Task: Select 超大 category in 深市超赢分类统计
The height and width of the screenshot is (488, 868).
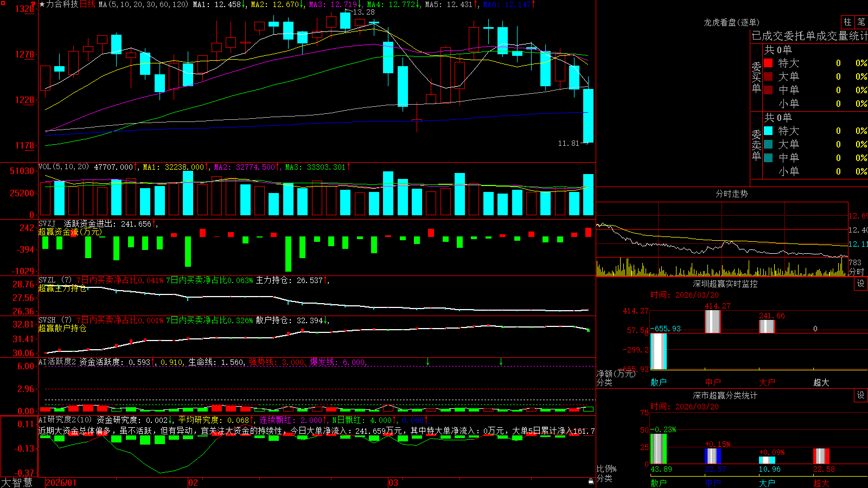Action: [x=821, y=483]
